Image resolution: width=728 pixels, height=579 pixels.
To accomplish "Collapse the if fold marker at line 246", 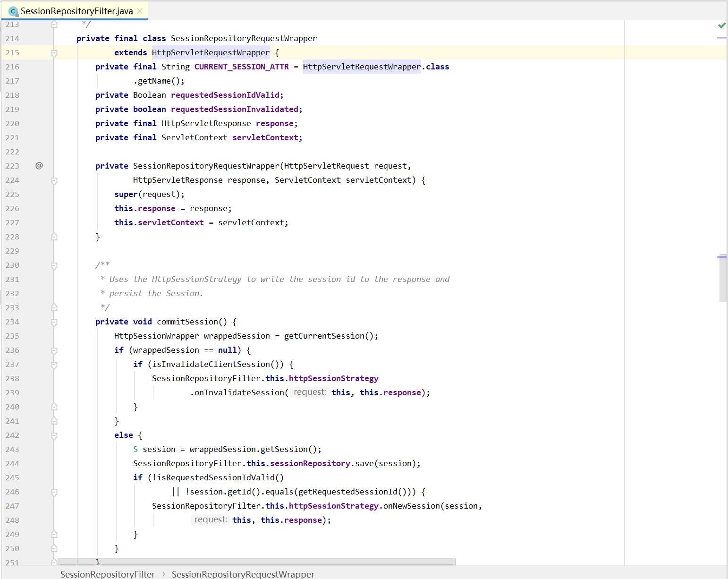I will [x=54, y=492].
